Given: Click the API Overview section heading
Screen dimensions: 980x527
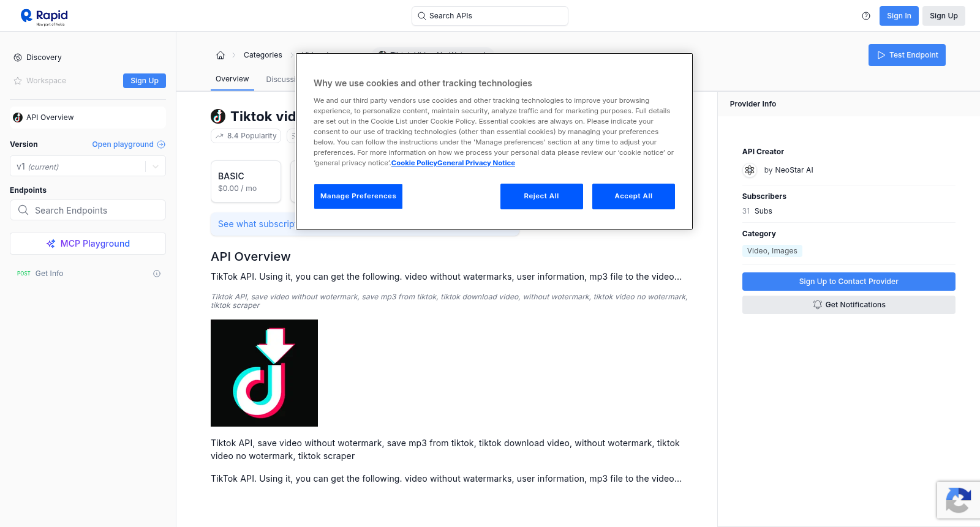Looking at the screenshot, I should 251,256.
